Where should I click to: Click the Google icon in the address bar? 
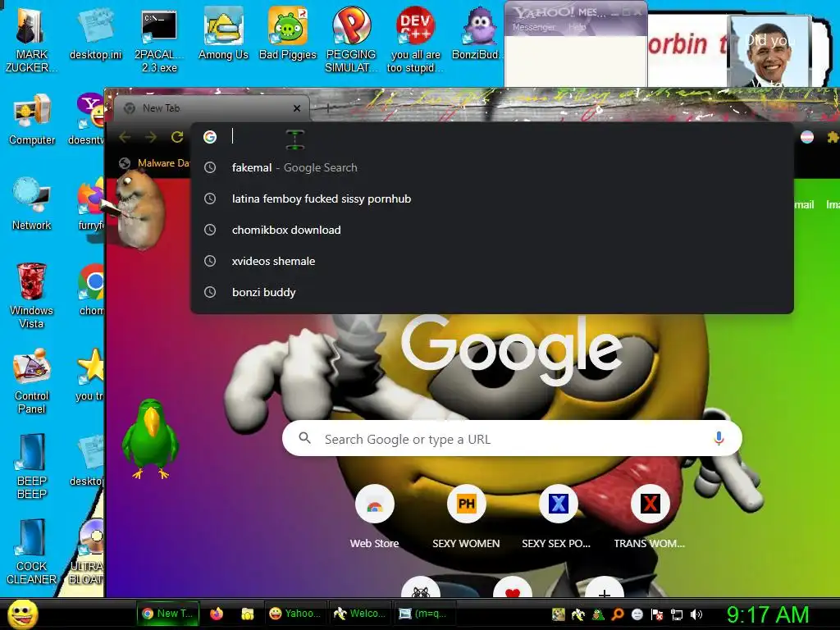click(210, 137)
